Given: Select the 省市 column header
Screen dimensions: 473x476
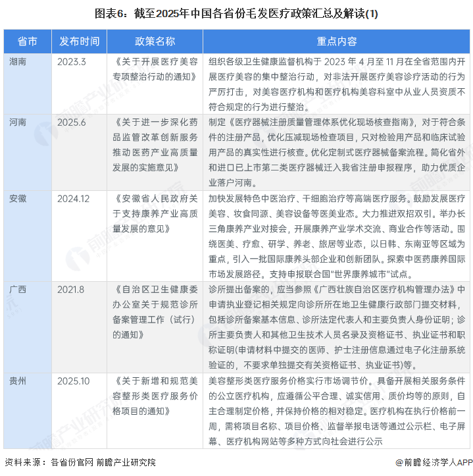Looking at the screenshot, I should coord(27,41).
